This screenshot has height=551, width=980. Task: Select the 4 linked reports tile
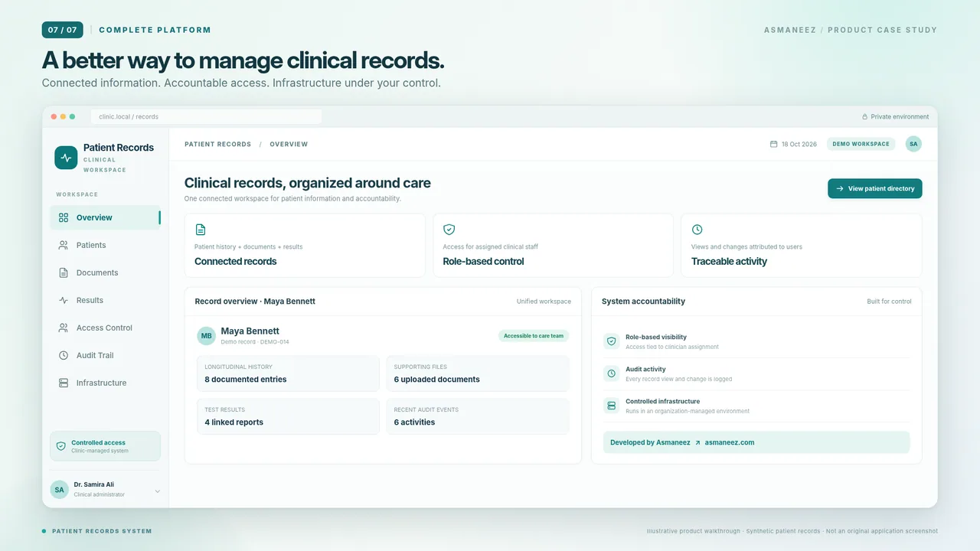click(288, 416)
